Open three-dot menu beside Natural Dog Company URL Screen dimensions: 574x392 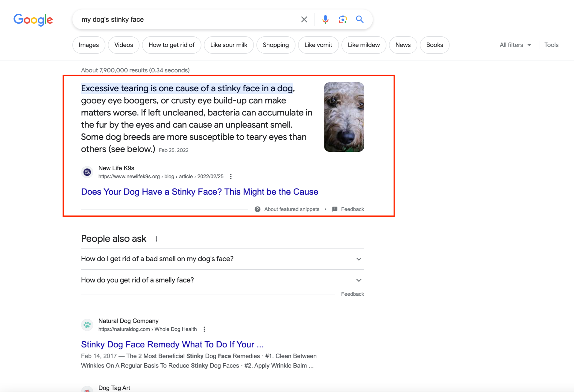[204, 329]
